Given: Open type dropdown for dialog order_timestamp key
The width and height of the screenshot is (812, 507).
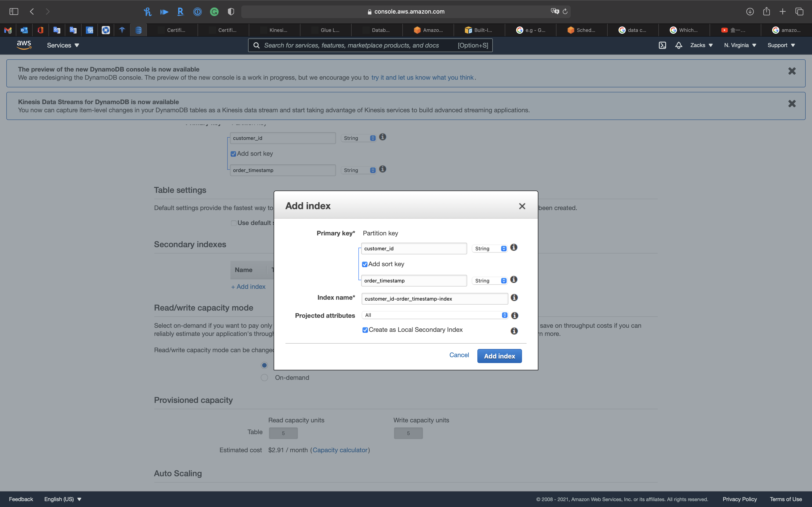Looking at the screenshot, I should coord(490,281).
